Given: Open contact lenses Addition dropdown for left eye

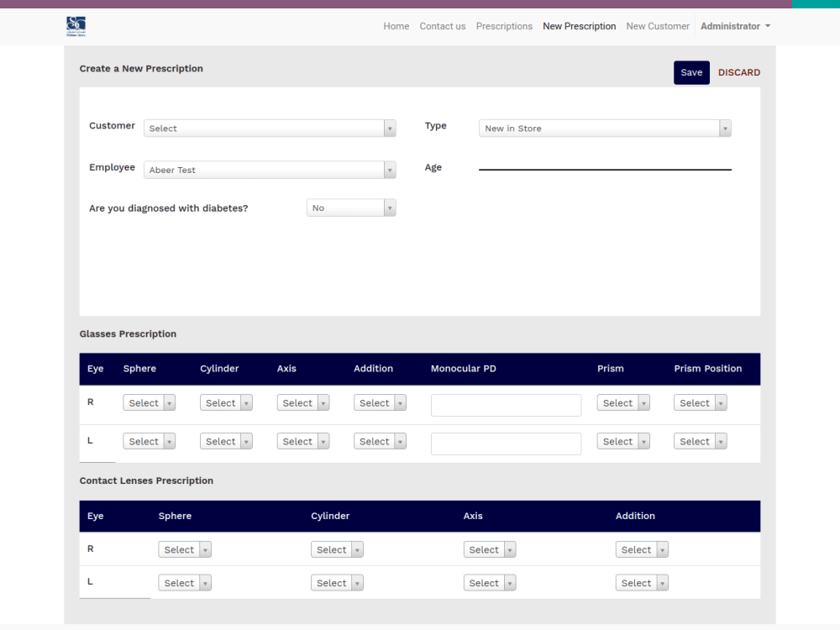Looking at the screenshot, I should (642, 583).
